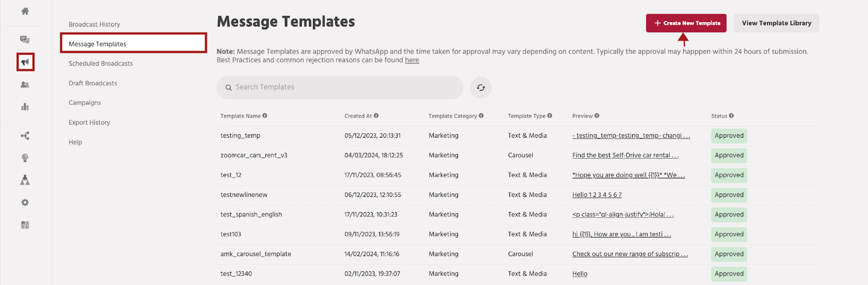This screenshot has height=285, width=868.
Task: Switch to Broadcast History
Action: point(94,24)
